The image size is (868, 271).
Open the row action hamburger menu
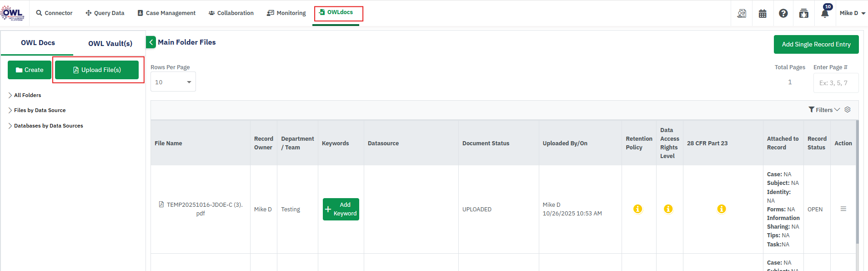843,209
